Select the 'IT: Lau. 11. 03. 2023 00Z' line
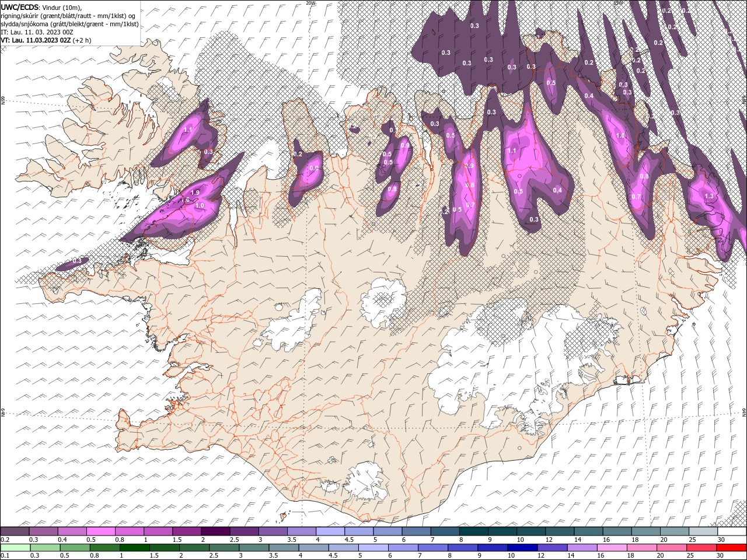Image resolution: width=747 pixels, height=560 pixels. tap(37, 32)
